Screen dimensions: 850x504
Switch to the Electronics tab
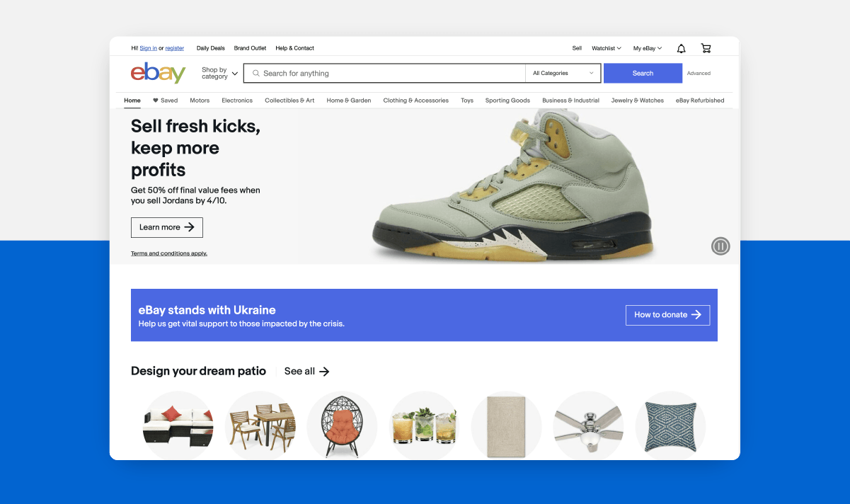[x=236, y=100]
